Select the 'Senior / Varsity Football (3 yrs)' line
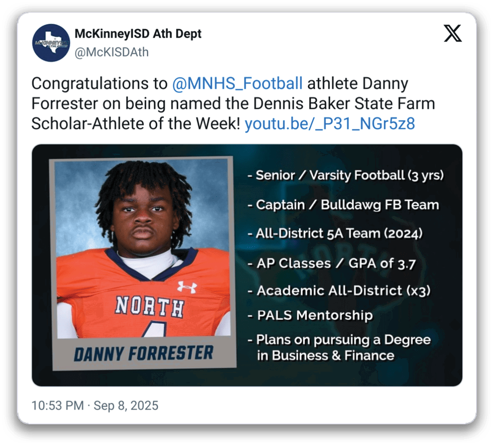 coord(345,175)
